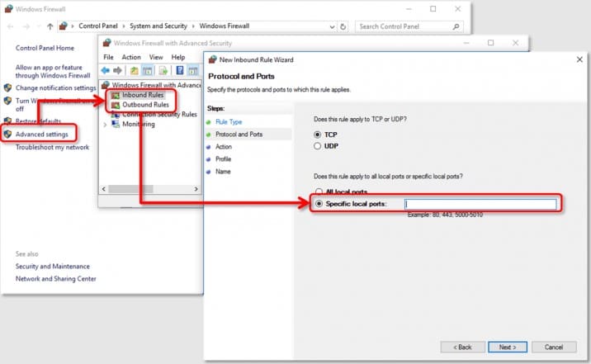
Task: Click the export list toolbar icon
Action: tap(163, 70)
